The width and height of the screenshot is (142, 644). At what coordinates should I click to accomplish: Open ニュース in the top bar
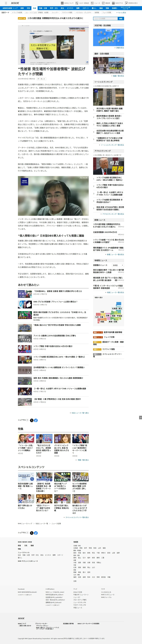[95, 3]
